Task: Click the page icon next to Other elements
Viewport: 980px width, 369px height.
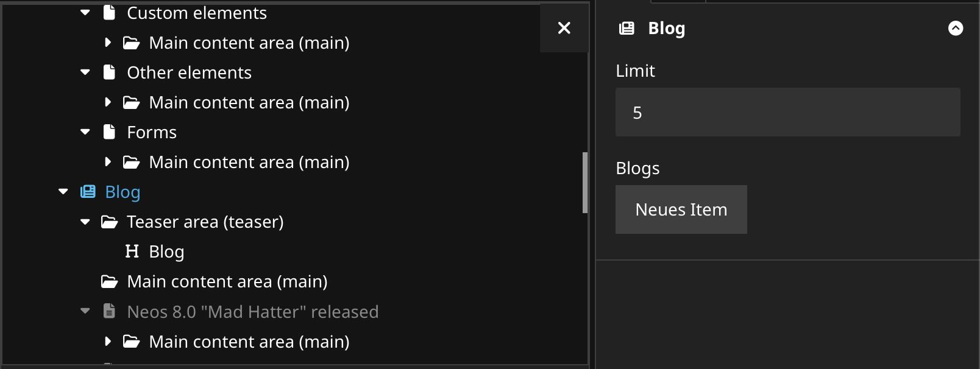Action: (108, 72)
